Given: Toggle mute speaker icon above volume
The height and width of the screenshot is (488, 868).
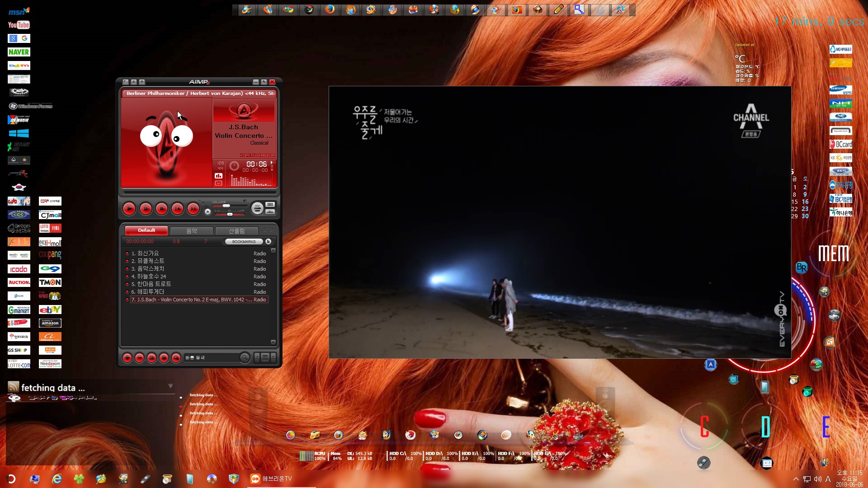Looking at the screenshot, I should pyautogui.click(x=245, y=201).
